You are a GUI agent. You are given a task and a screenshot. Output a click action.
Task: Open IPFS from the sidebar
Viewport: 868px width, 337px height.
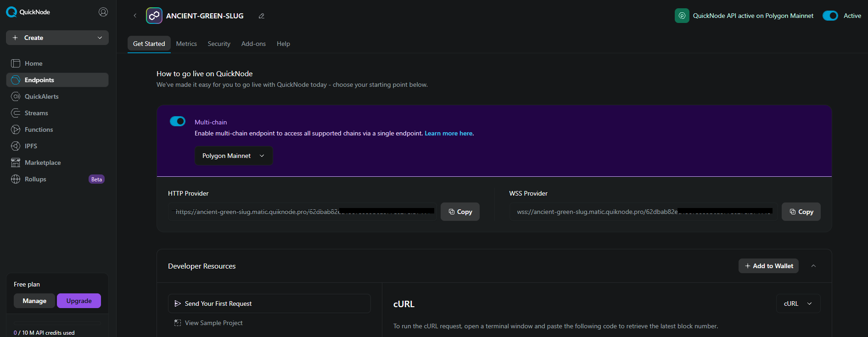pyautogui.click(x=31, y=146)
